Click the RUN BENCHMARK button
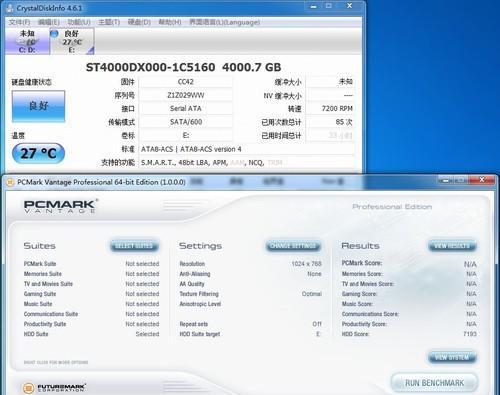This screenshot has width=500, height=395. [x=434, y=383]
